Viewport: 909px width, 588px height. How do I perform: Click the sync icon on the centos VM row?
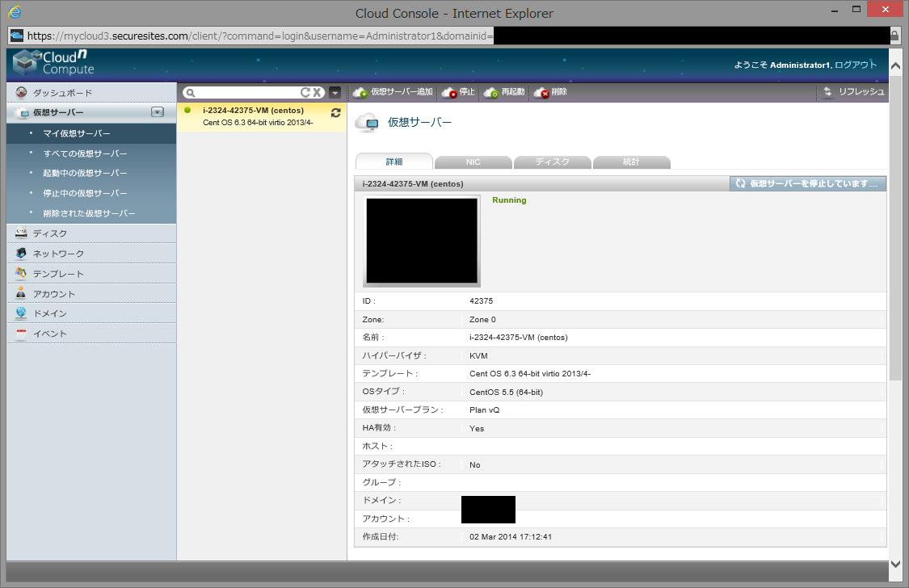point(335,113)
